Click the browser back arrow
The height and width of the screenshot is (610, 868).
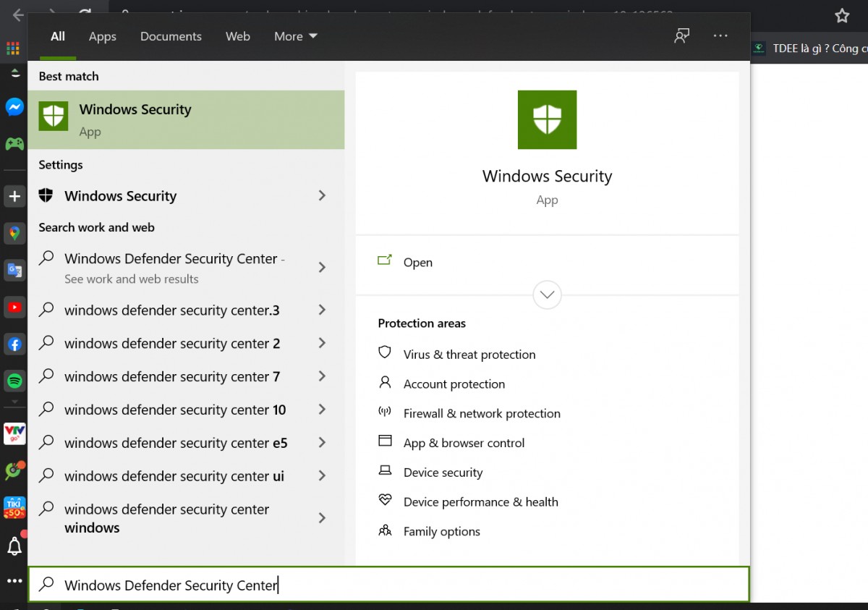coord(18,14)
